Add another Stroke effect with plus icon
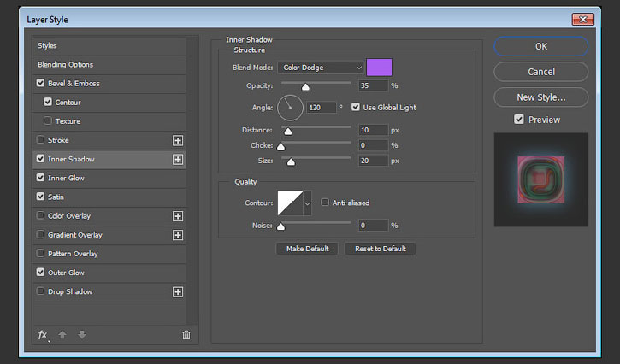The width and height of the screenshot is (620, 364). click(x=178, y=140)
